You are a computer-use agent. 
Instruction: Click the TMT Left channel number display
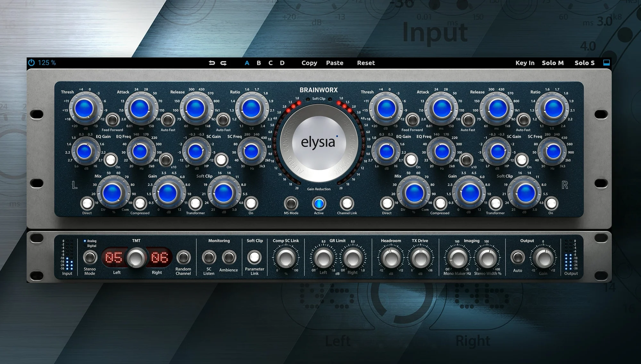tap(114, 258)
